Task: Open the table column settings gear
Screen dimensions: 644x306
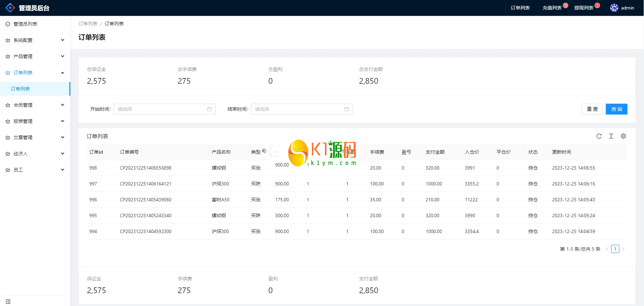Action: [x=623, y=136]
